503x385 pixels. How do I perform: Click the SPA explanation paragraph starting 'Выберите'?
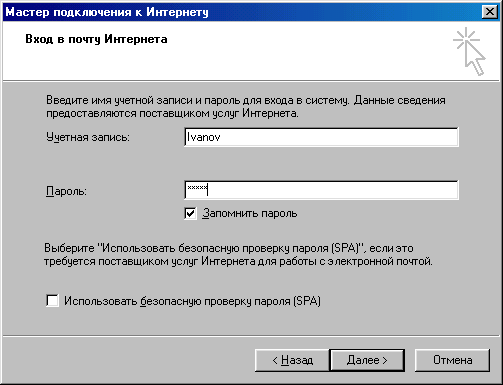[x=238, y=255]
